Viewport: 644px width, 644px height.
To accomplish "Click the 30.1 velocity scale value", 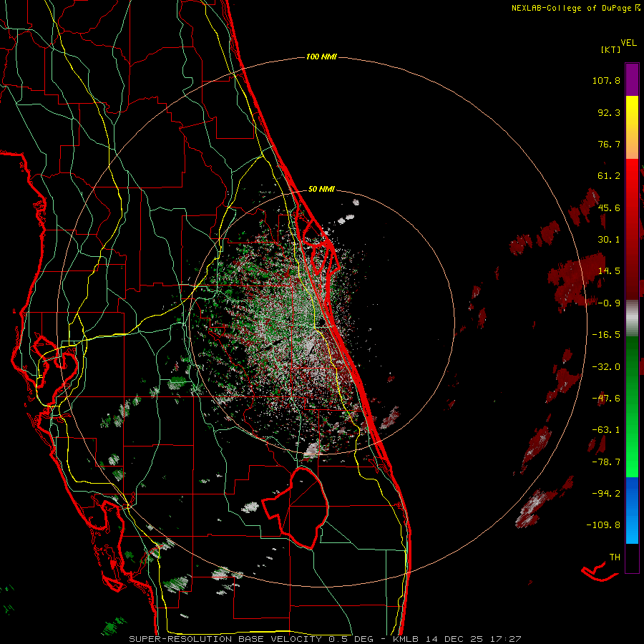I will [x=609, y=240].
